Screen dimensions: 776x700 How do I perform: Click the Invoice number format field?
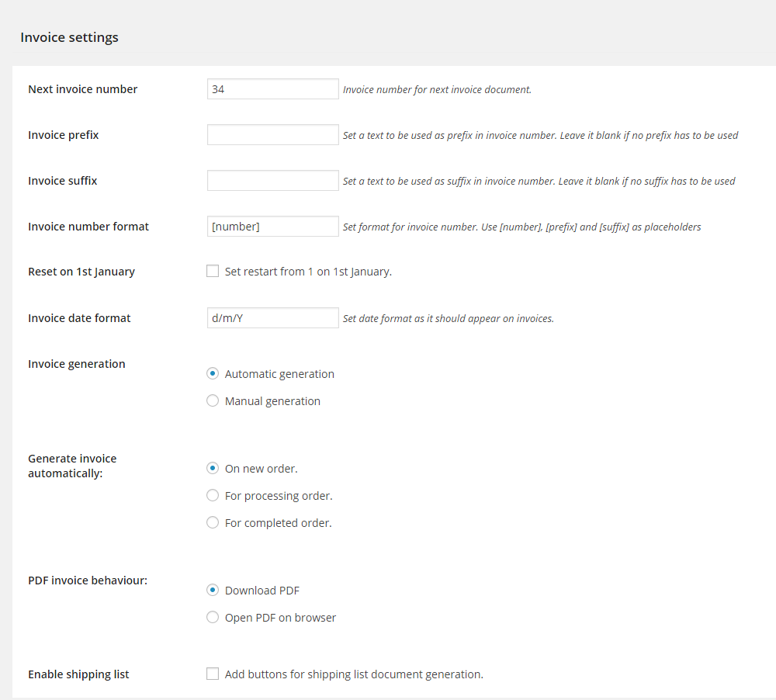(x=272, y=227)
